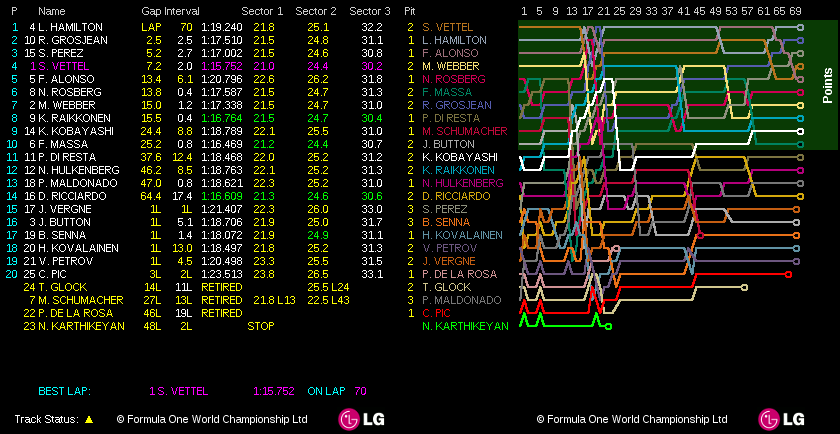Click lap number 33 on the chart axis

coord(651,11)
